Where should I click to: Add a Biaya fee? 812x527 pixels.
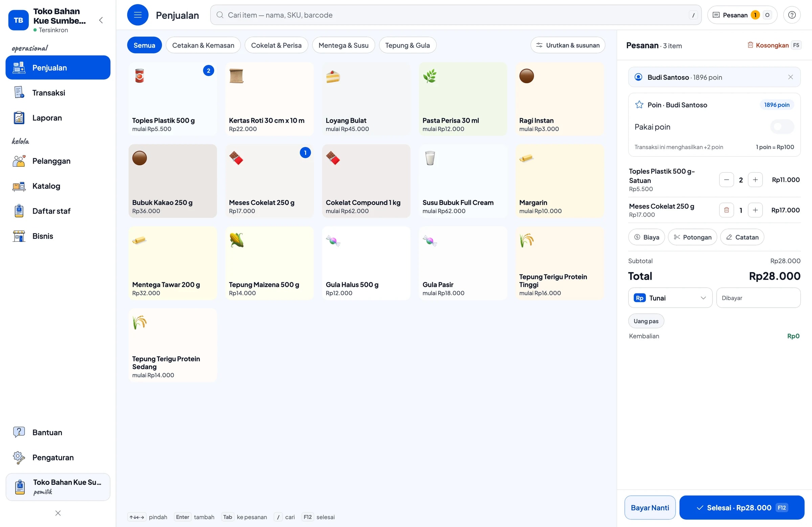click(646, 237)
